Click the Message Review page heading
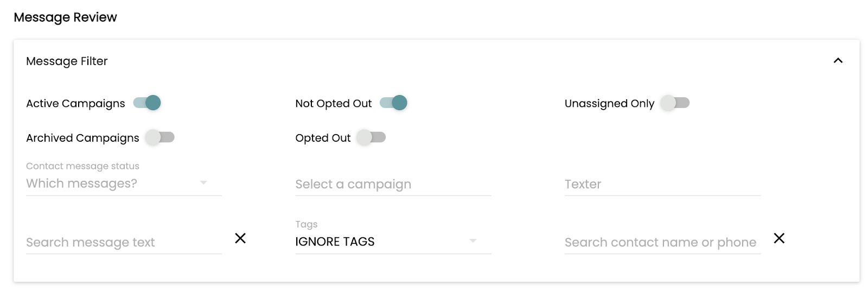 pyautogui.click(x=65, y=17)
